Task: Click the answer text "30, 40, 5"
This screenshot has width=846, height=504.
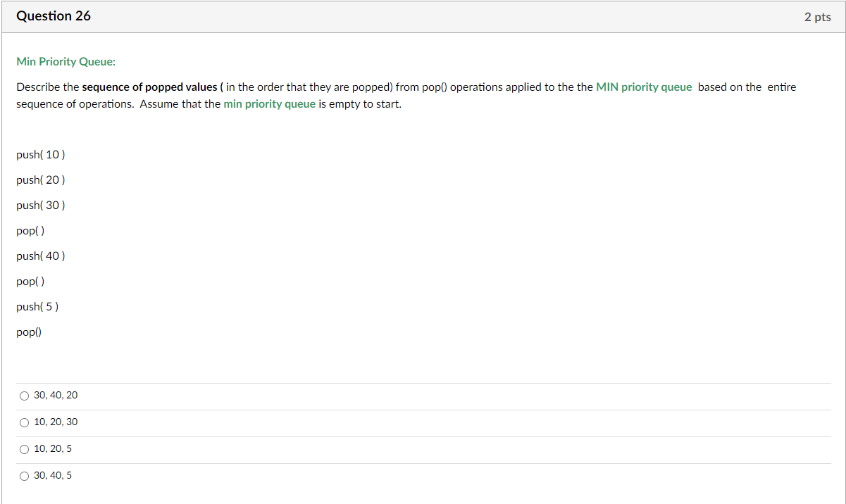Action: [54, 475]
